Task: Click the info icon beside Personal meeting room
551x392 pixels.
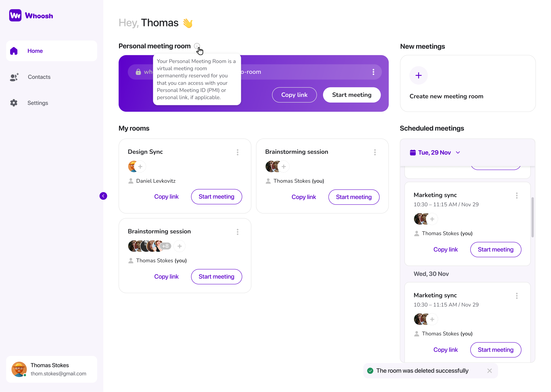Action: (x=197, y=46)
